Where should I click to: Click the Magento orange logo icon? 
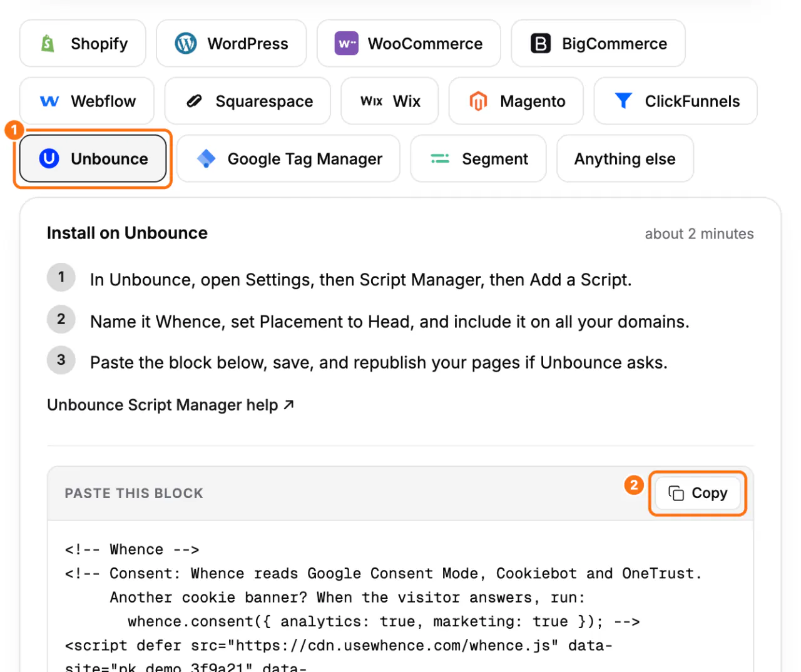coord(478,101)
